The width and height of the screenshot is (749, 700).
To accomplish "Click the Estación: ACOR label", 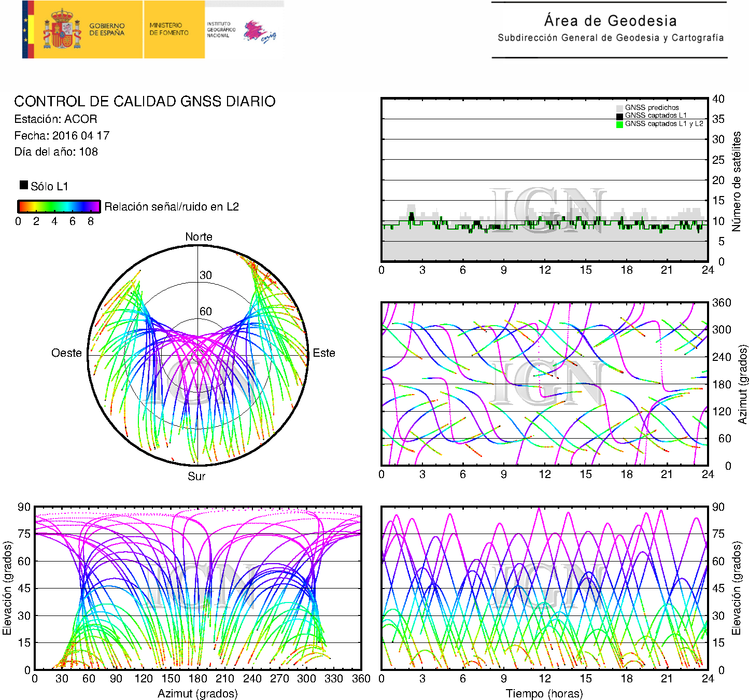I will (55, 119).
